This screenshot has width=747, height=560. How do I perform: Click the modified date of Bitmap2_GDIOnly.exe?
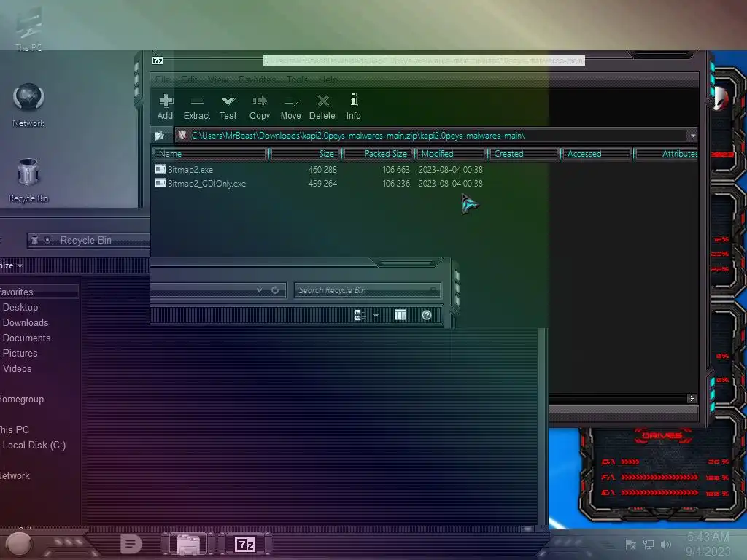coord(451,183)
